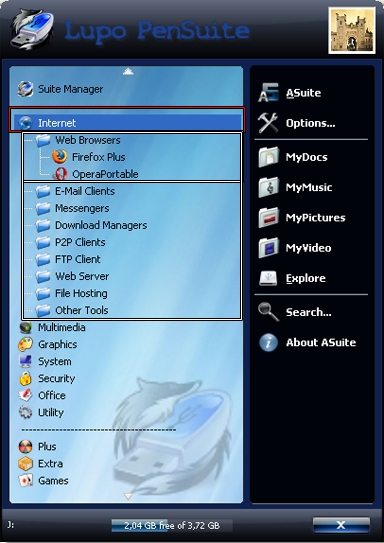Screen dimensions: 384x543
Task: Click the Multimedia category icon
Action: pyautogui.click(x=25, y=327)
